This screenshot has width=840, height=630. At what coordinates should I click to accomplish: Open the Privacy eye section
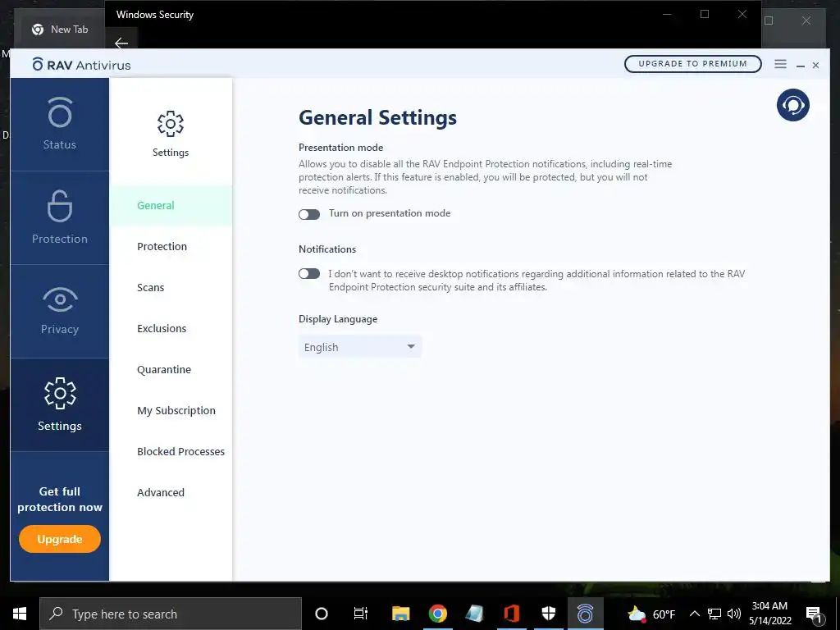click(59, 311)
